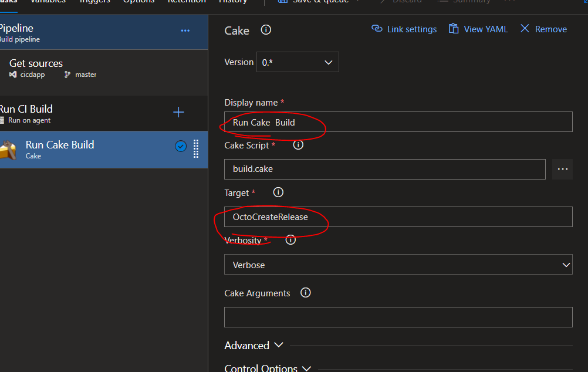Show info for the Target field
The image size is (588, 372).
coord(279,192)
